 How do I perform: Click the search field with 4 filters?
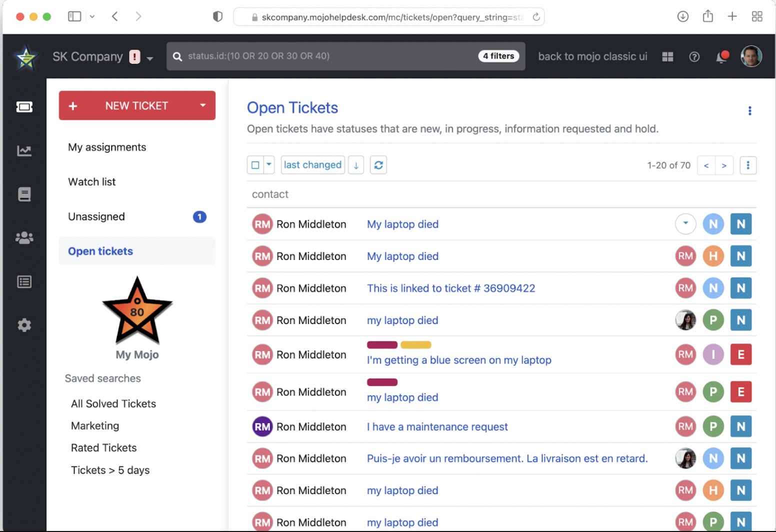click(x=345, y=56)
